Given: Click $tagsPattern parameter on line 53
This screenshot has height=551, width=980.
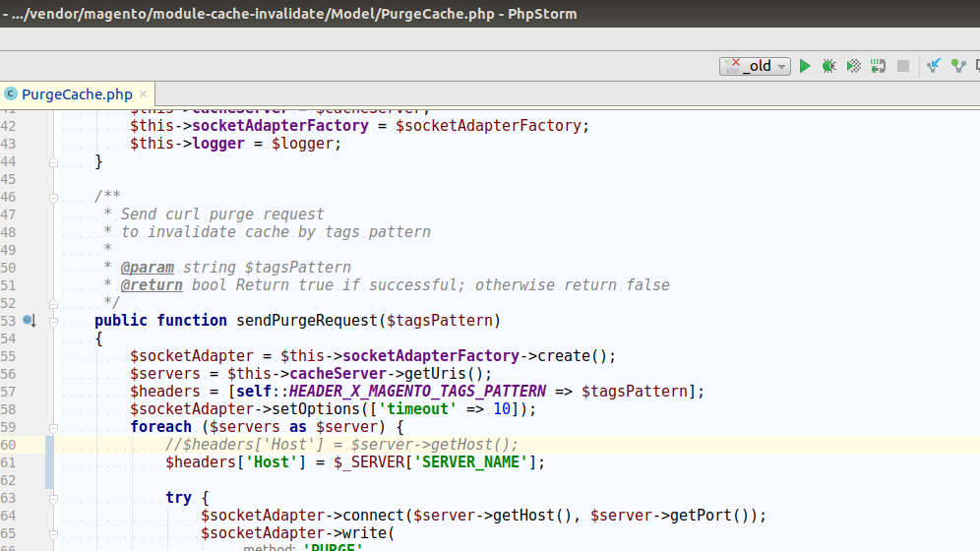Looking at the screenshot, I should 440,321.
